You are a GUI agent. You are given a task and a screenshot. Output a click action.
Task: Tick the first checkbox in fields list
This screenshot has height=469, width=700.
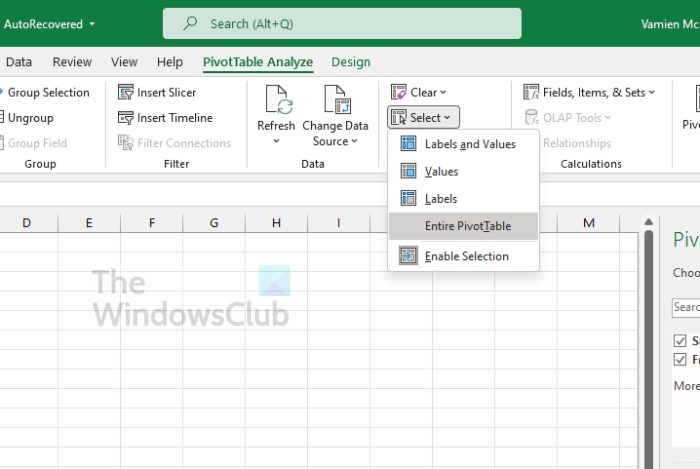pyautogui.click(x=680, y=340)
